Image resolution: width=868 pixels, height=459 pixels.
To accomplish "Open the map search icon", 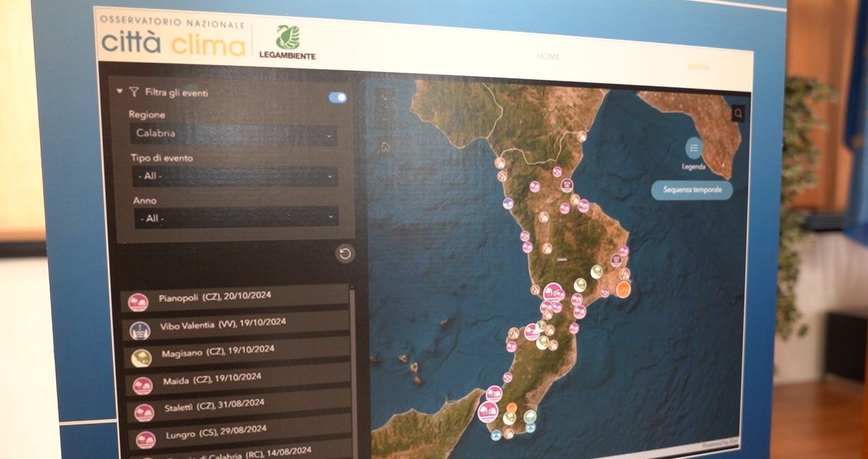I will point(736,113).
